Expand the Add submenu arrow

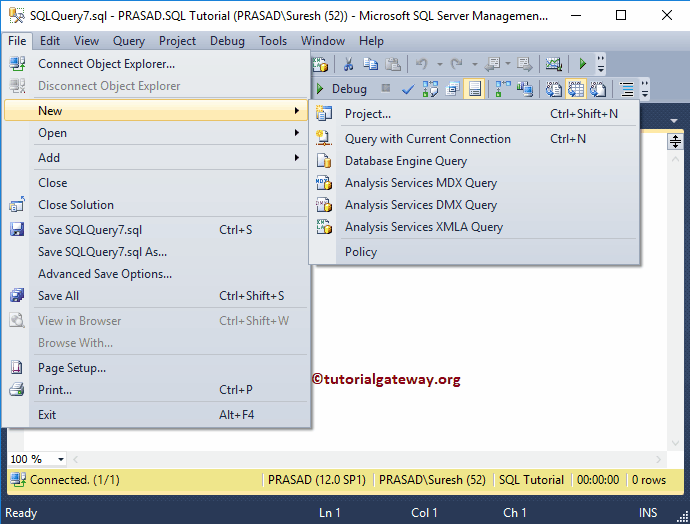tap(297, 158)
